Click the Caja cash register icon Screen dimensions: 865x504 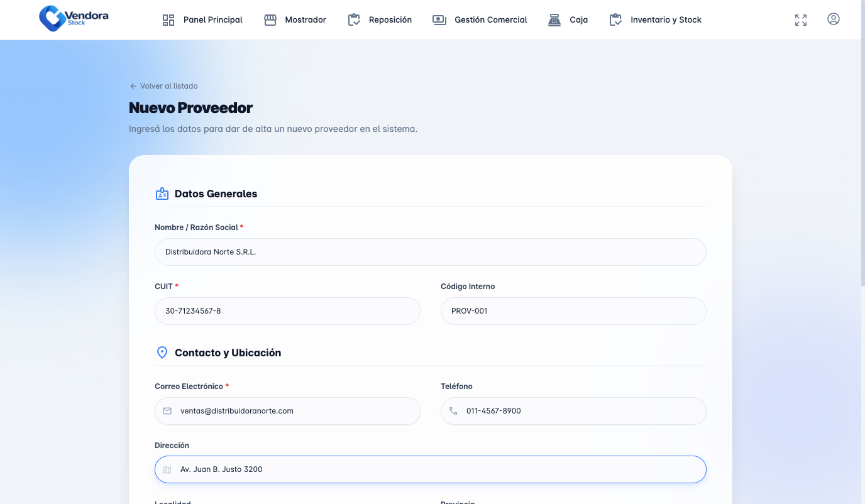(x=554, y=20)
